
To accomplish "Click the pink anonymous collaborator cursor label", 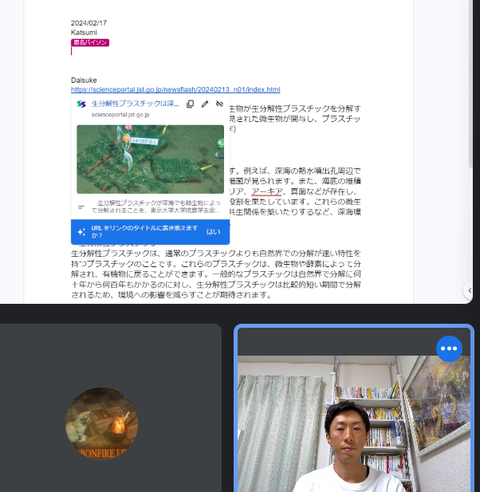I will [x=90, y=42].
